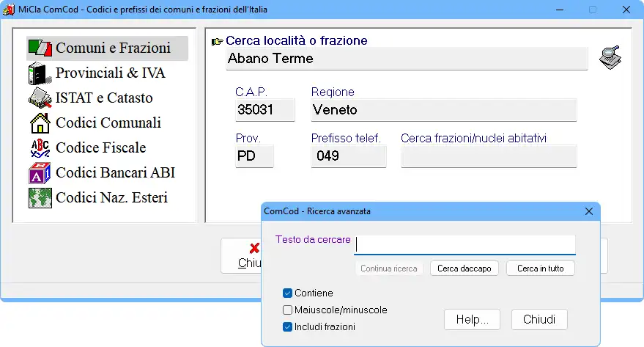The width and height of the screenshot is (644, 347).
Task: Click the Regione field showing Veneto
Action: click(443, 110)
